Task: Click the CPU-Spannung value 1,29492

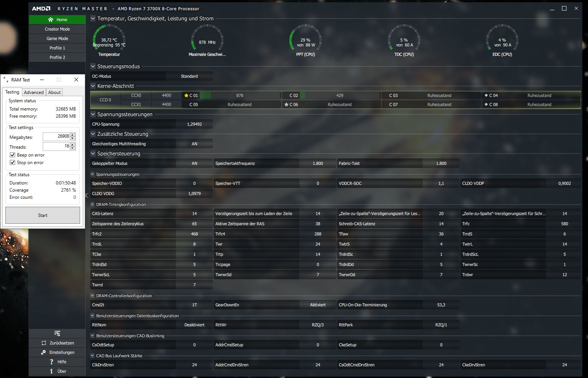Action: coord(194,124)
